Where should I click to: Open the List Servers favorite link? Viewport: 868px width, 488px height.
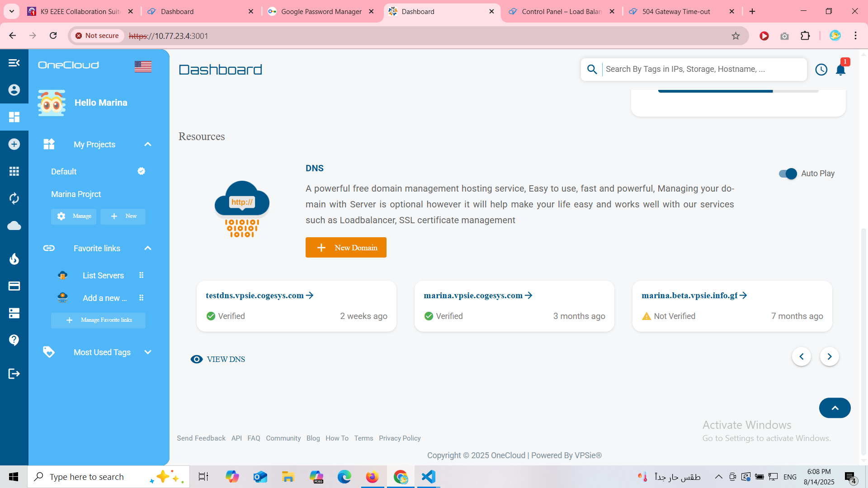click(103, 276)
